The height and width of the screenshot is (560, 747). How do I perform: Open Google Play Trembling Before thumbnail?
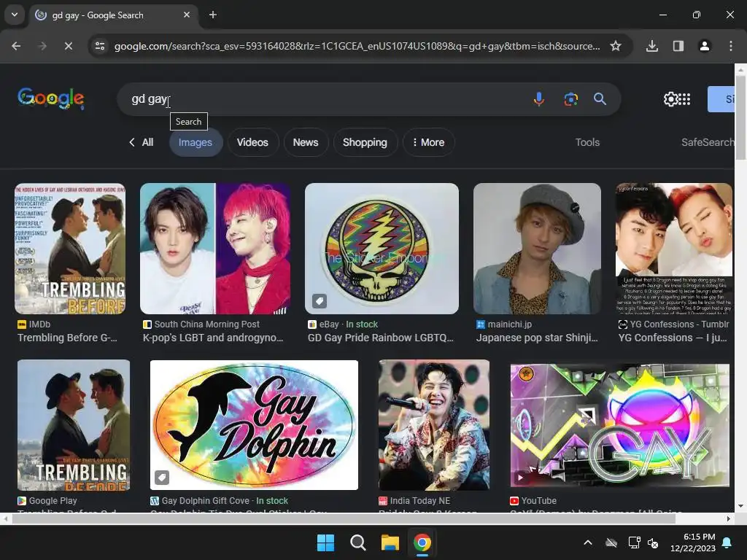tap(74, 425)
